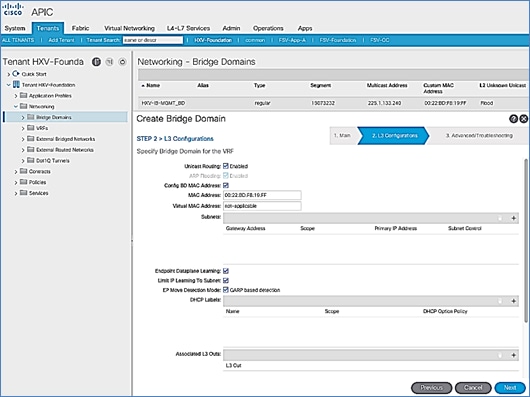Add an associated L3 Out with plus icon
This screenshot has height=397, width=530.
click(513, 355)
